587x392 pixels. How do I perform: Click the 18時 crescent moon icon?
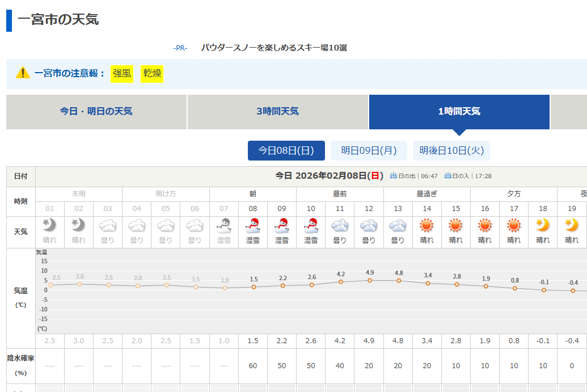(543, 226)
